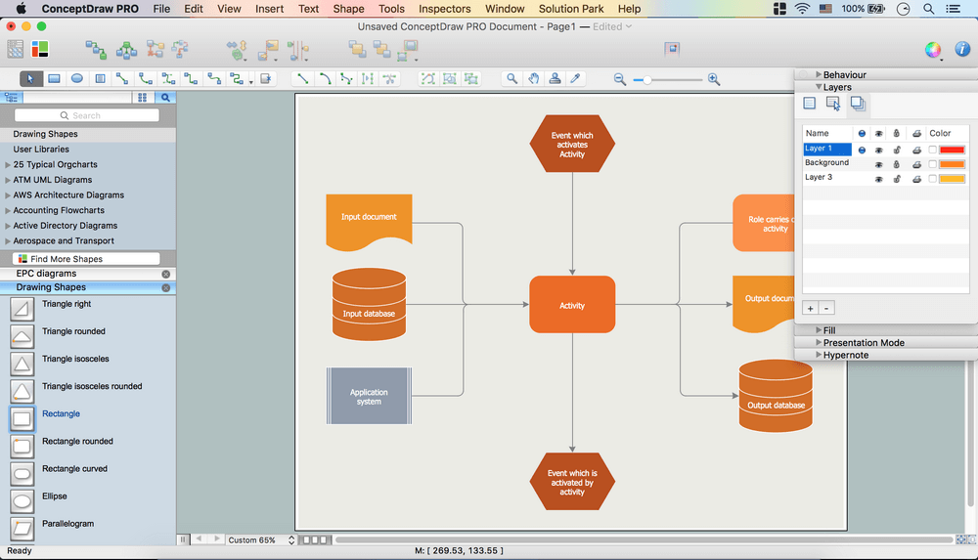
Task: Pick the rectangle drawing tool in toolbar
Action: click(x=55, y=78)
